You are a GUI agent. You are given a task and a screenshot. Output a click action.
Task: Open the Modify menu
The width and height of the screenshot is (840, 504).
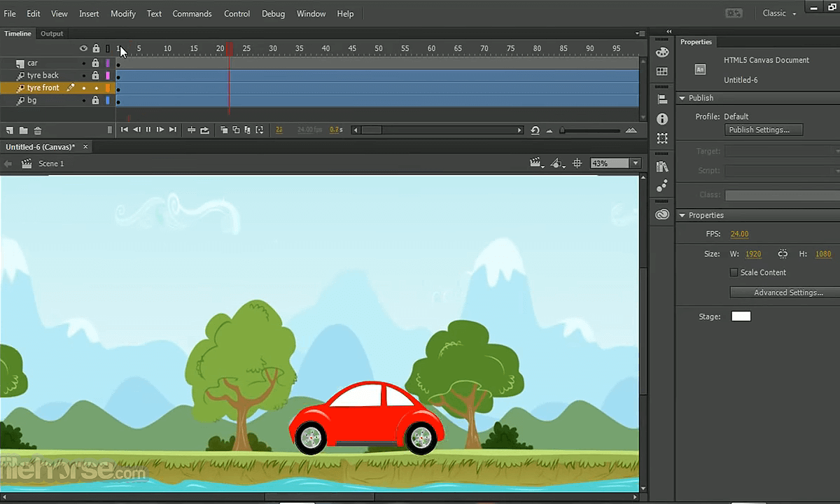point(123,13)
